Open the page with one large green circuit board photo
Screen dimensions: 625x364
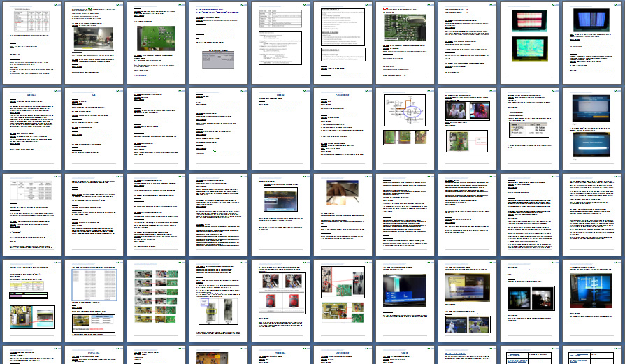(x=157, y=43)
